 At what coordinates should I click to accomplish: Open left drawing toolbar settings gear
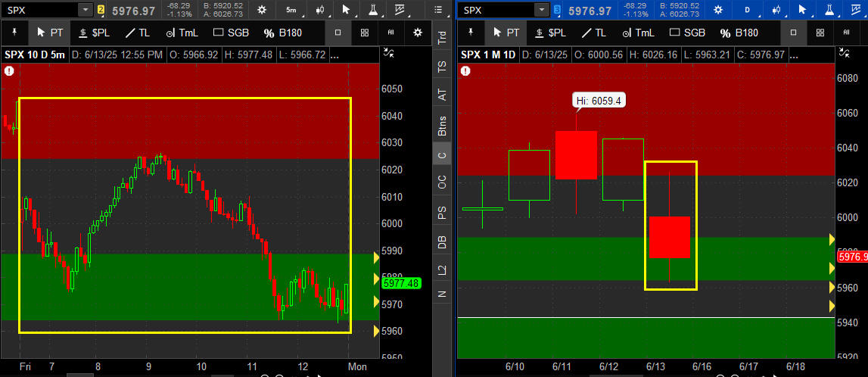[x=418, y=33]
